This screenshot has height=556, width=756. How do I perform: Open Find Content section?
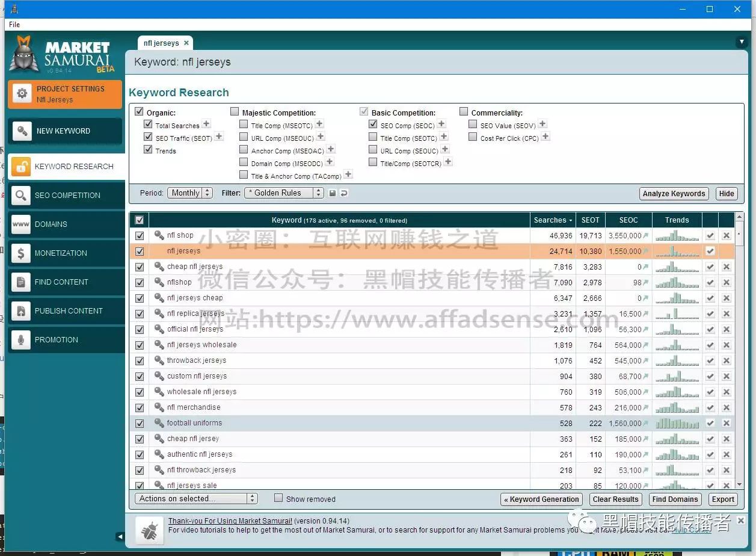(66, 282)
